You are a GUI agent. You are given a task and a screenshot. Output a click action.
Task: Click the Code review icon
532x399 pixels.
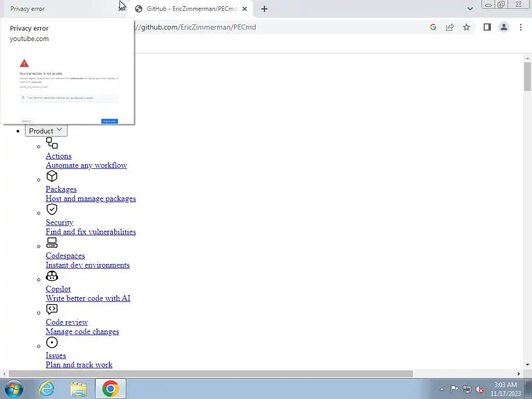[x=52, y=309]
